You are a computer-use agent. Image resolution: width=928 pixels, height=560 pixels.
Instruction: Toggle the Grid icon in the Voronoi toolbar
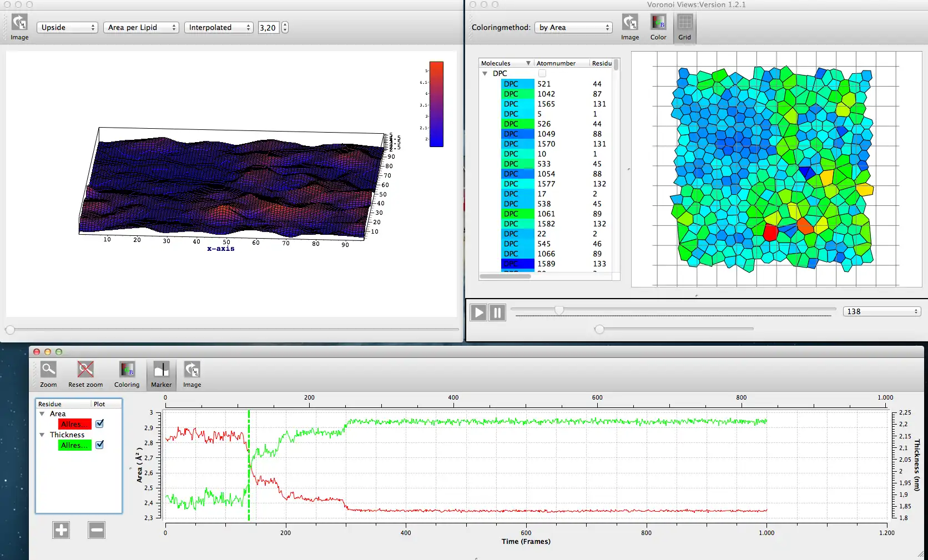click(684, 23)
